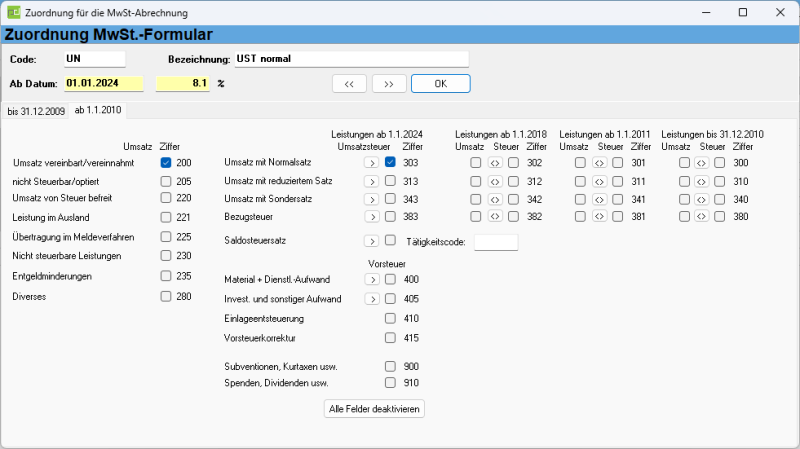Check Entgeldminderungen checkbox 235
The image size is (800, 449).
(165, 276)
